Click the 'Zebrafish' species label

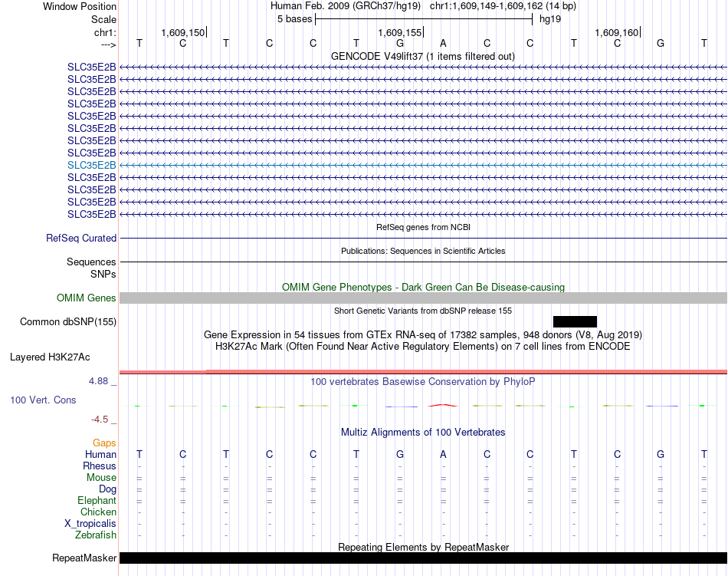[x=96, y=535]
